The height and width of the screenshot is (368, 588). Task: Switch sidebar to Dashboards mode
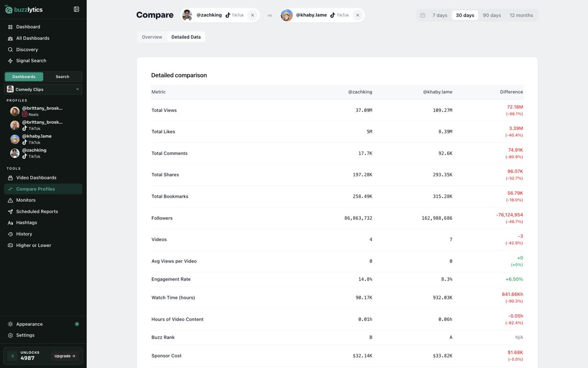24,77
